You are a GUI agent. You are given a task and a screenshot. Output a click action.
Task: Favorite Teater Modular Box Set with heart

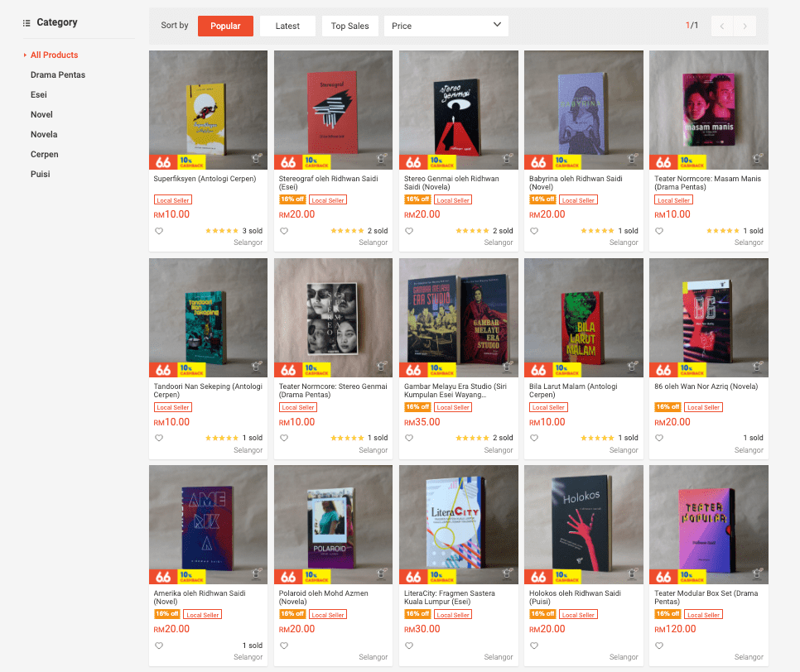(x=659, y=646)
